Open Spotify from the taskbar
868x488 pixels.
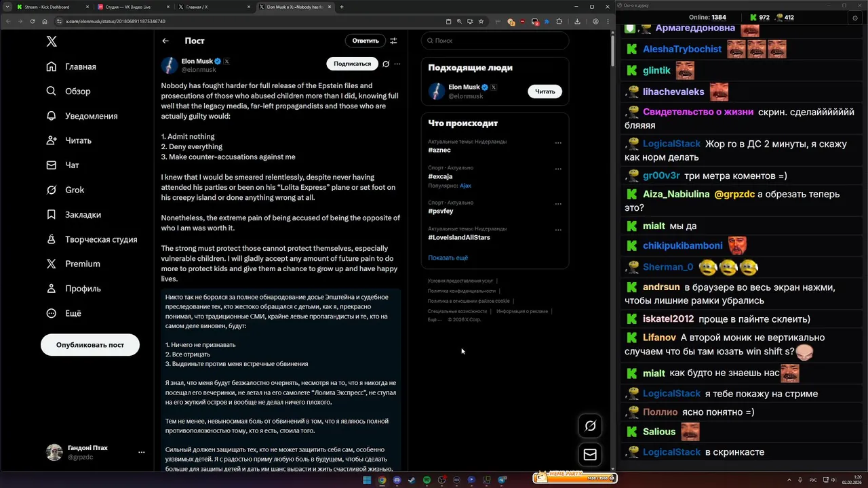(427, 480)
